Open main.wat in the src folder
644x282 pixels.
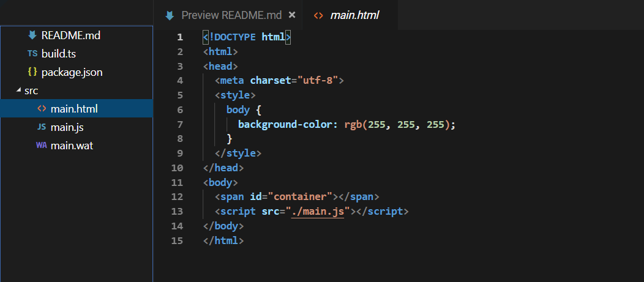click(x=72, y=146)
